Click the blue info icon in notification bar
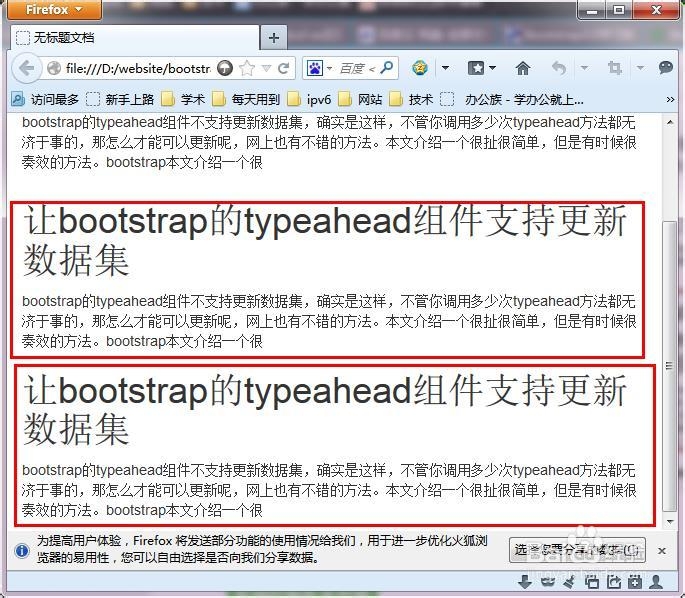The image size is (685, 598). 21,550
